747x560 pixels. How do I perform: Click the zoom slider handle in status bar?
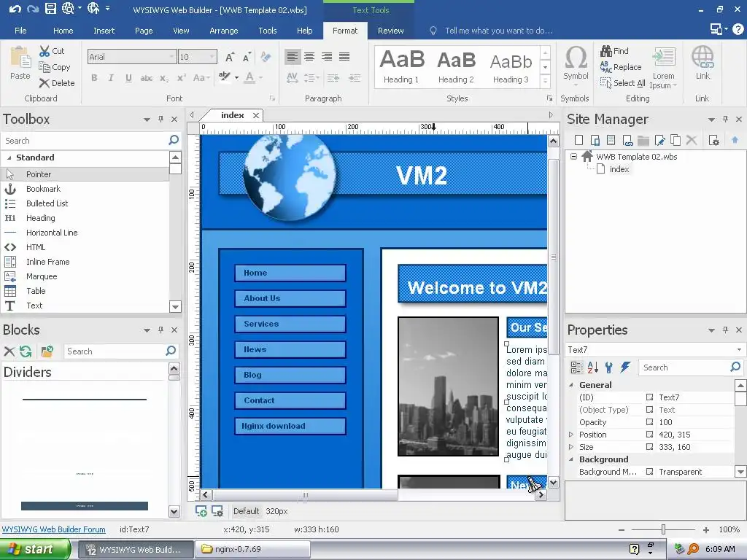663,529
